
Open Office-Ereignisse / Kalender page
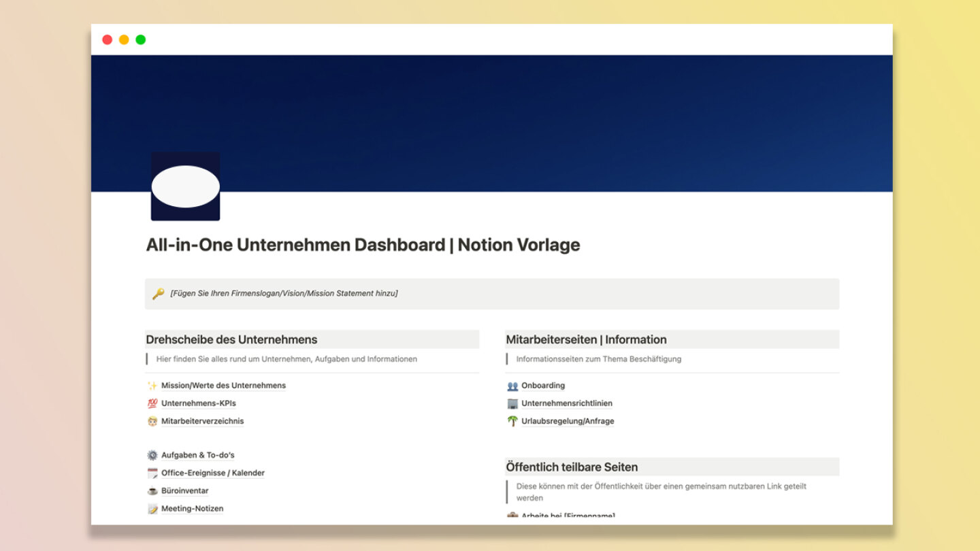tap(213, 473)
